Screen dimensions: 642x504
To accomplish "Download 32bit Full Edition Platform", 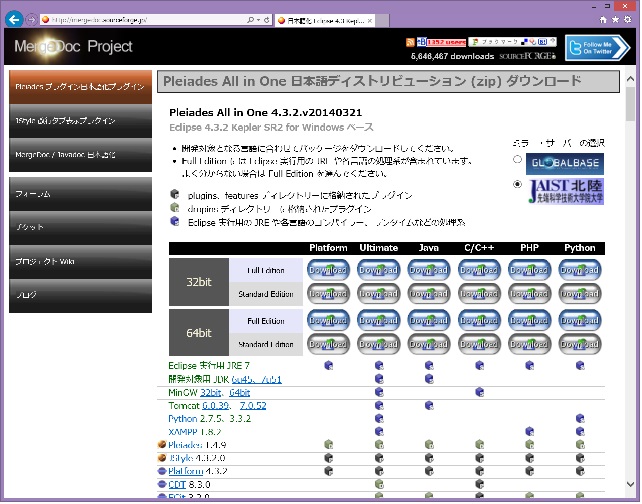I will (328, 271).
